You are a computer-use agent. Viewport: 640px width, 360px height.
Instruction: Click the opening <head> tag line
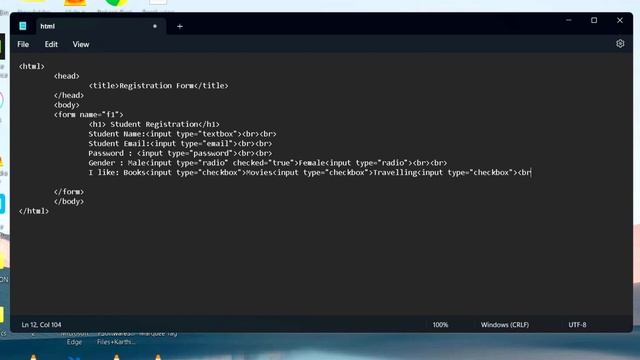pos(67,76)
